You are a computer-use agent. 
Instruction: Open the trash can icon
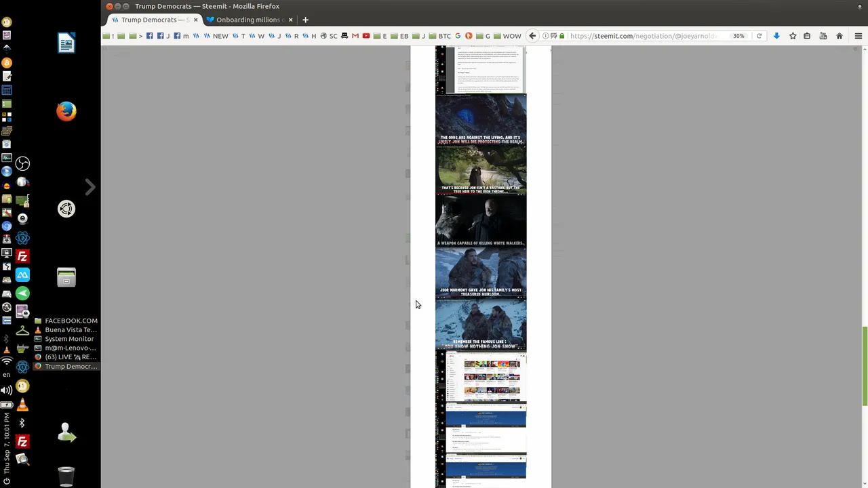click(x=66, y=476)
